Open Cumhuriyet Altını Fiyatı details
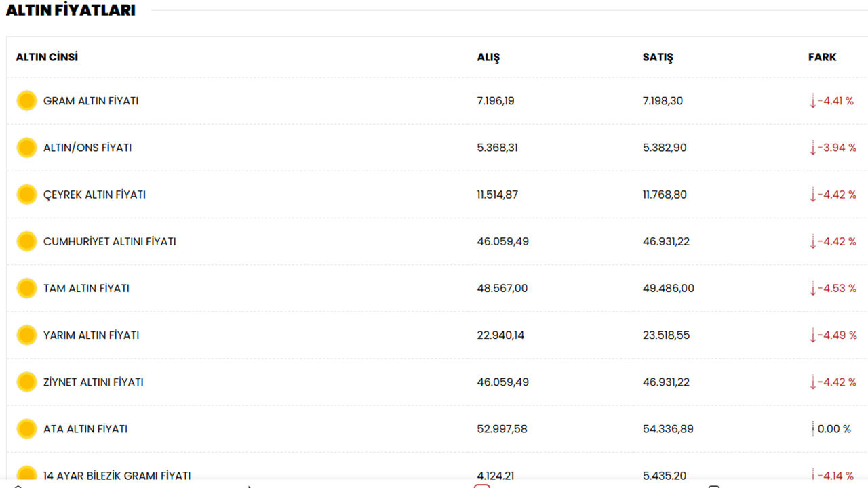The width and height of the screenshot is (868, 488). click(x=109, y=241)
